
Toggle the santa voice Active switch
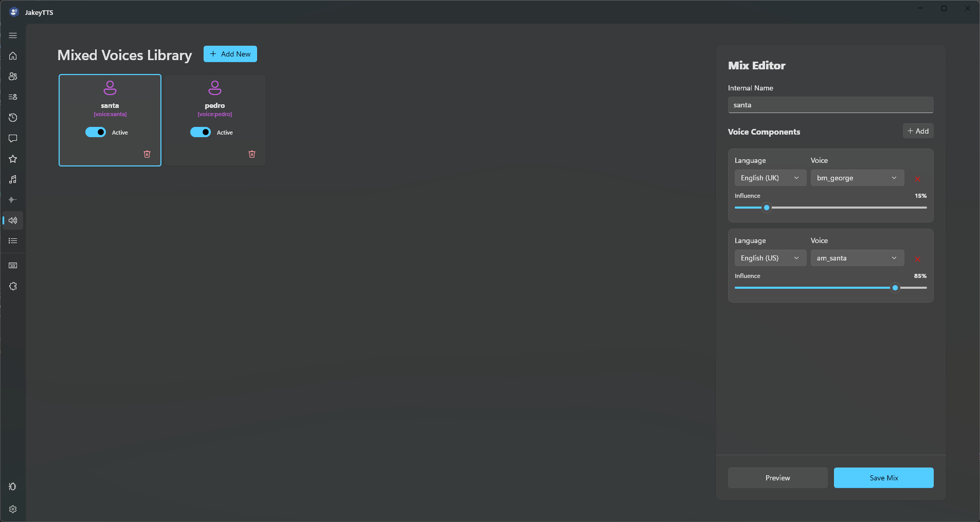[96, 132]
